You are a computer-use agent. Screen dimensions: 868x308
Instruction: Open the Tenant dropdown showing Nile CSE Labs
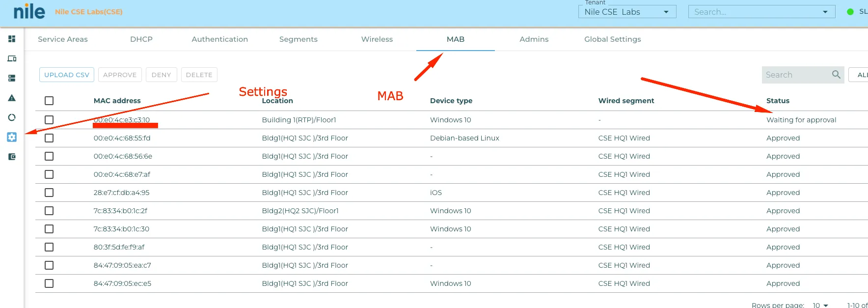627,12
